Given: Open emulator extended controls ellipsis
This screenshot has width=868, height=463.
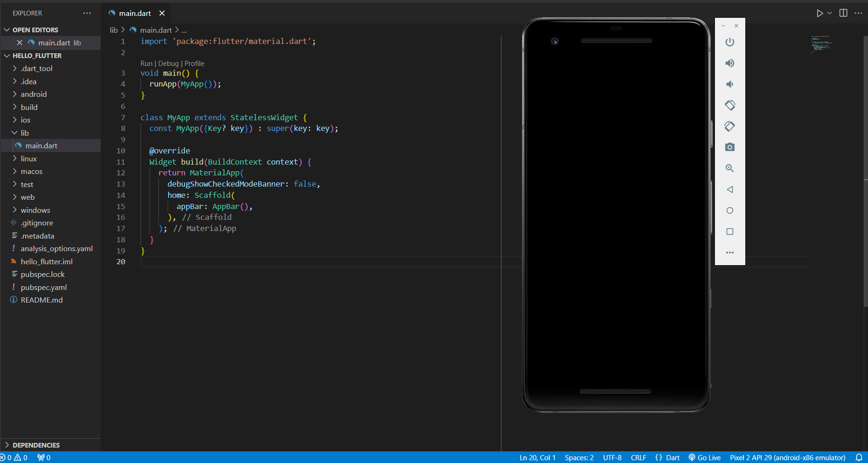Looking at the screenshot, I should pos(729,253).
